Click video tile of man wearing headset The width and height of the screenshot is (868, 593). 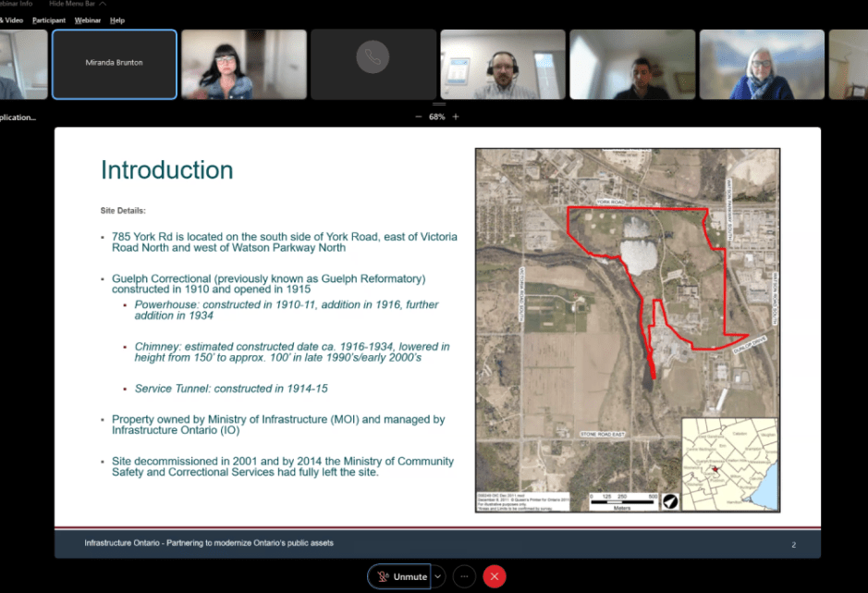coord(503,64)
